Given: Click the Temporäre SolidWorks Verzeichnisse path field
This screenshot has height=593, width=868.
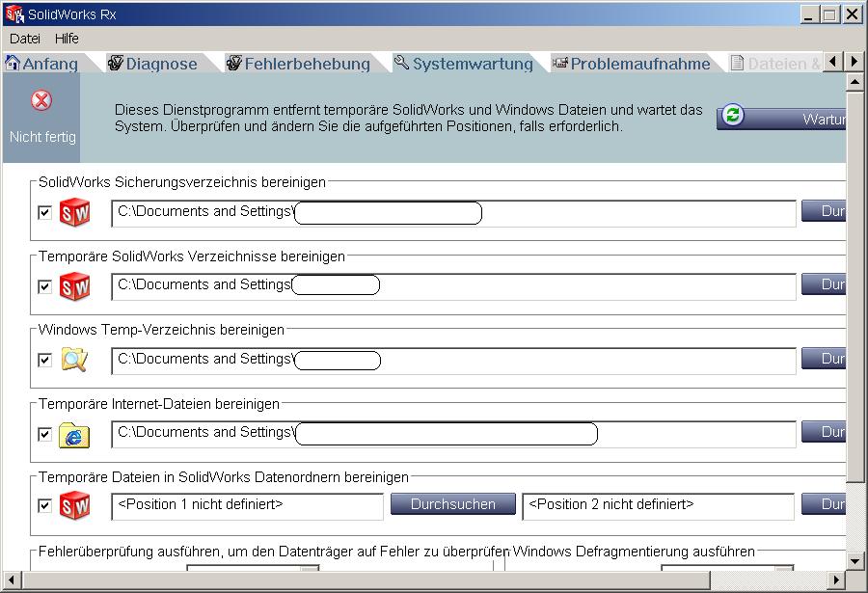Looking at the screenshot, I should 454,286.
